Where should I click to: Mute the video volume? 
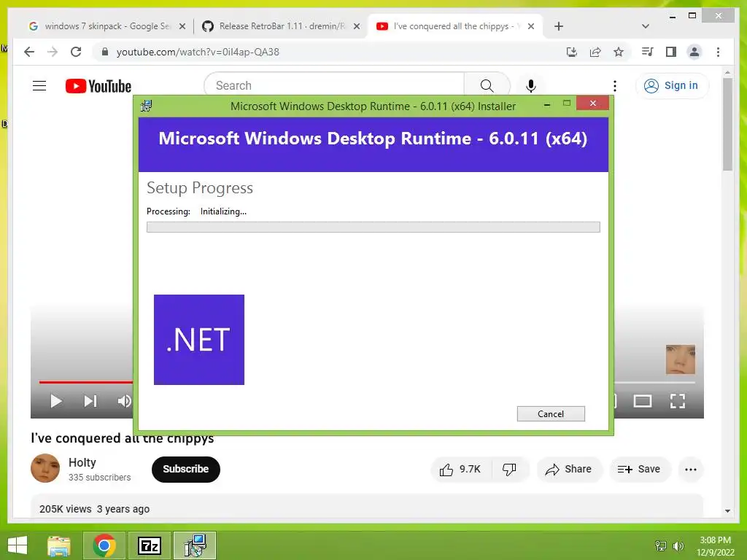point(124,401)
